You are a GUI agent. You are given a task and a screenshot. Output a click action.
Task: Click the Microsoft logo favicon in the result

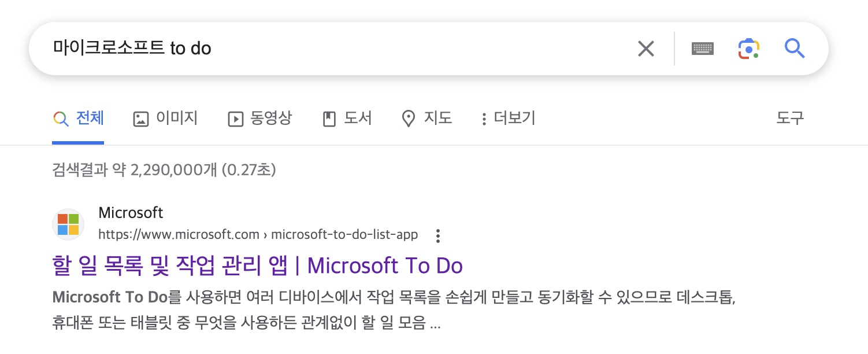pos(68,224)
